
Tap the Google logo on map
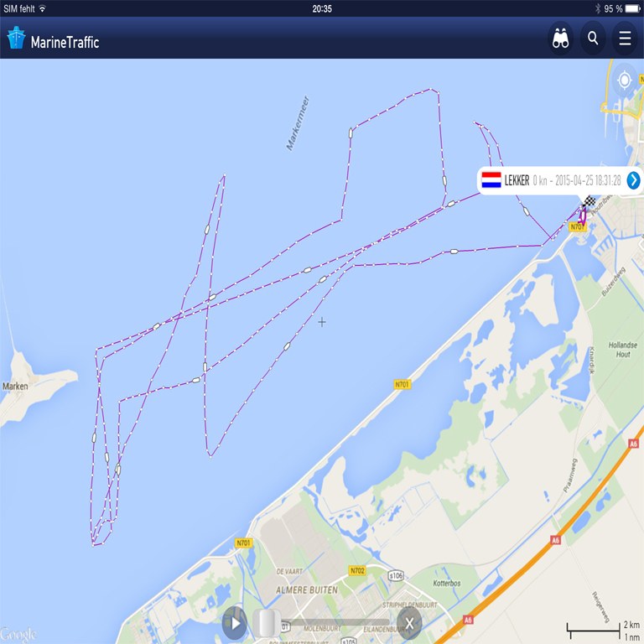click(18, 635)
